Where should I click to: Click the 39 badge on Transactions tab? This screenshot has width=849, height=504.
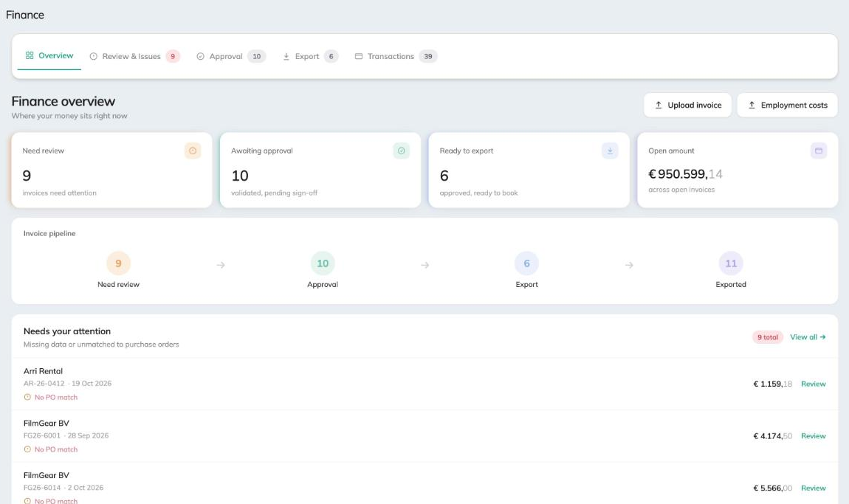coord(428,56)
